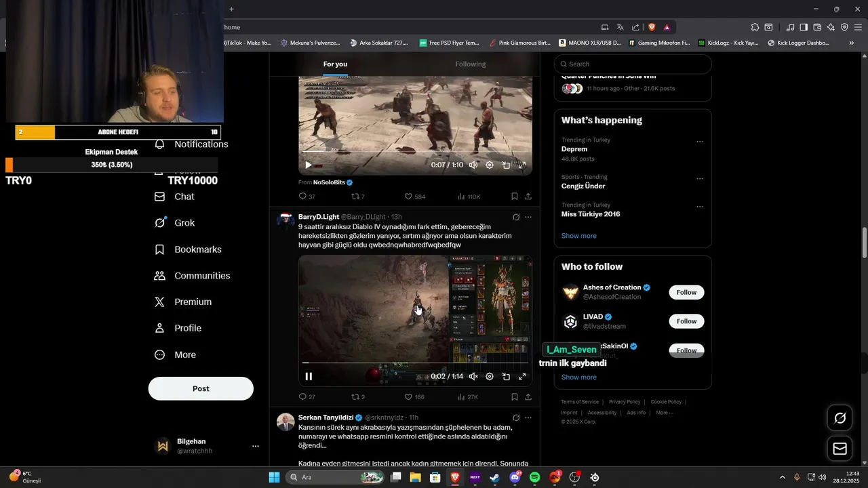Enter fullscreen on NoSoloBits video

click(522, 165)
